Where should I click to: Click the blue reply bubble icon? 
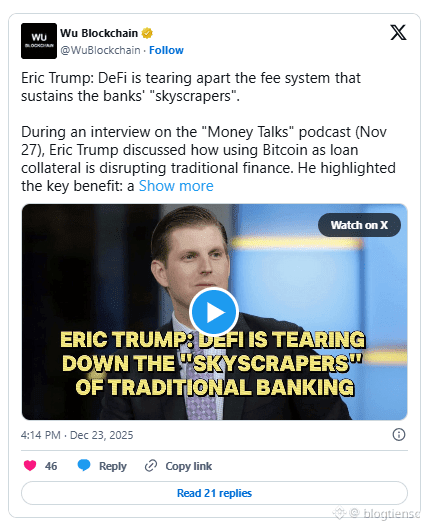pyautogui.click(x=84, y=465)
